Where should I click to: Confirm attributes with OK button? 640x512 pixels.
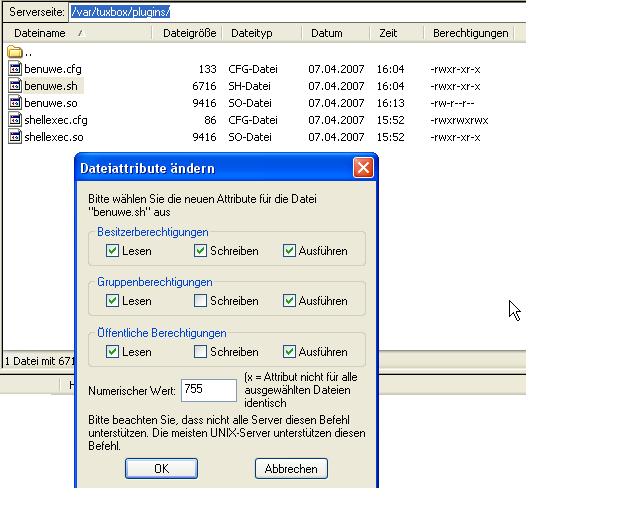(x=161, y=469)
